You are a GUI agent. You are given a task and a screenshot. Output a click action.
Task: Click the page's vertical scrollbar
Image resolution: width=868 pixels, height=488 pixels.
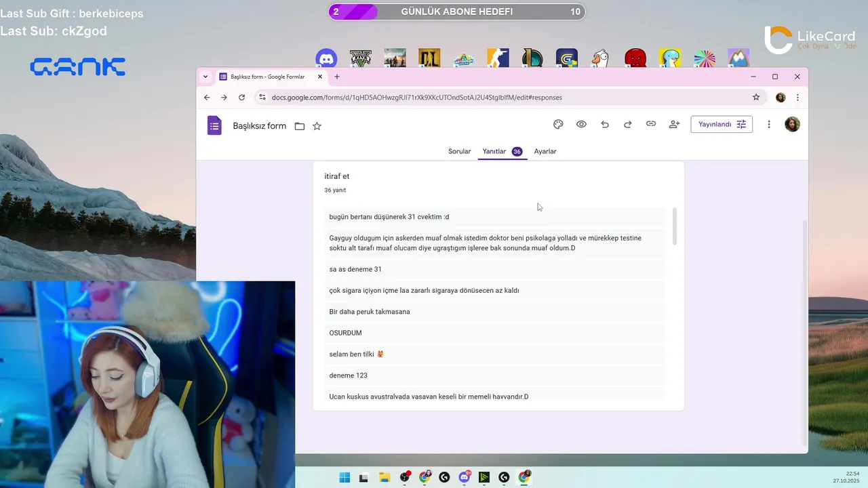(x=805, y=332)
